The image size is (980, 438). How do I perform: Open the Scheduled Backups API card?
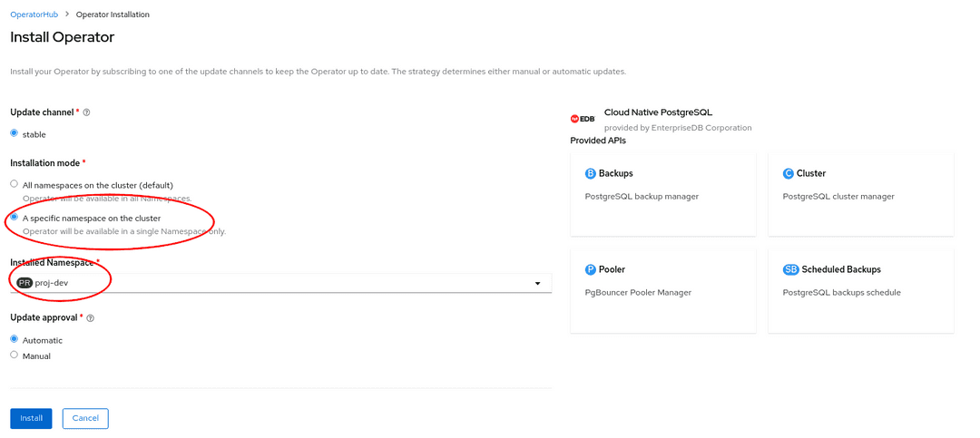[860, 290]
